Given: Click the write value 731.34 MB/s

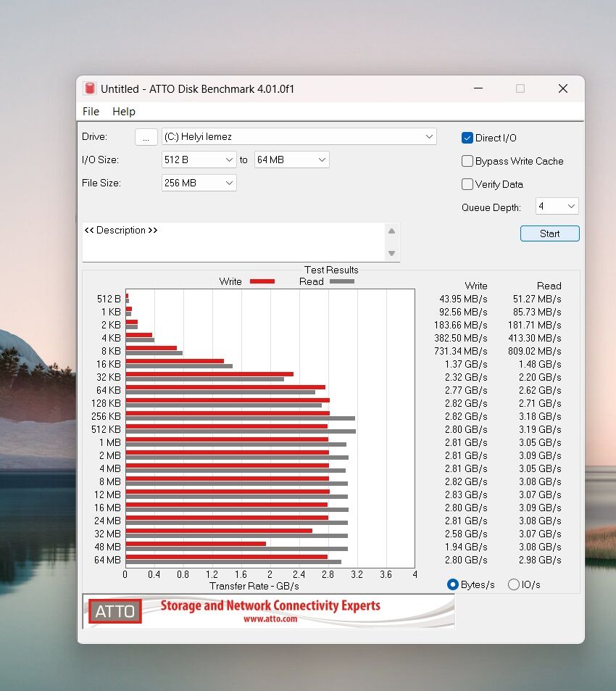Looking at the screenshot, I should (x=461, y=351).
